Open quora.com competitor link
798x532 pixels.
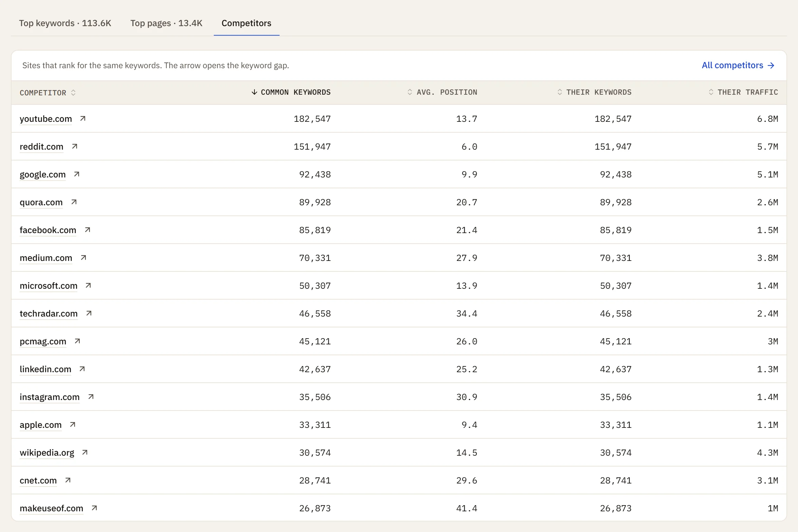(x=41, y=202)
